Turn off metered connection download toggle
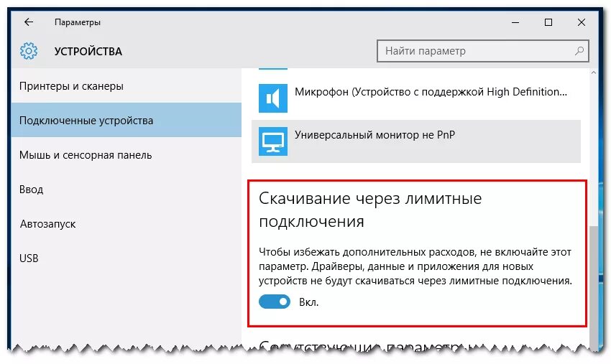The image size is (611, 364). pyautogui.click(x=275, y=302)
